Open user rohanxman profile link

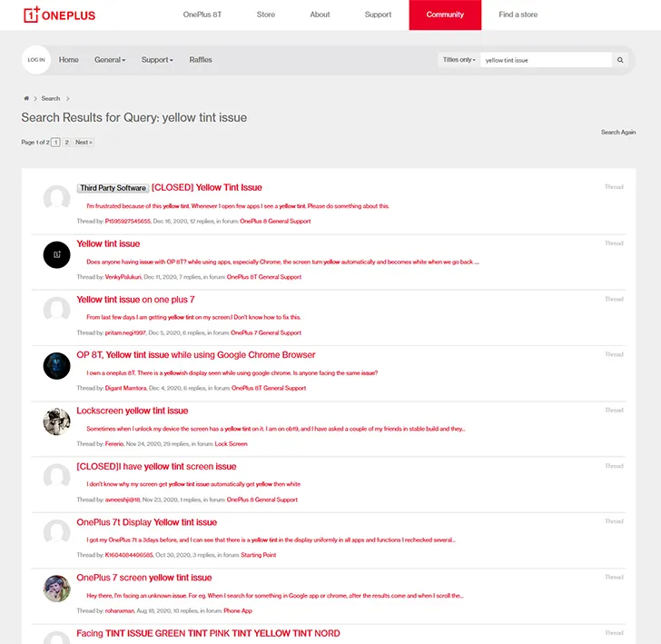coord(119,610)
